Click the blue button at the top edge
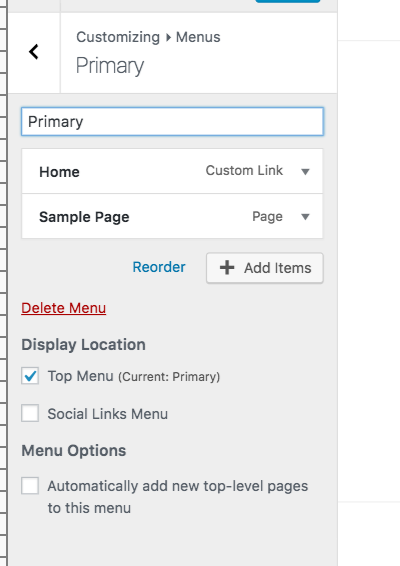The width and height of the screenshot is (400, 566). click(x=288, y=1)
